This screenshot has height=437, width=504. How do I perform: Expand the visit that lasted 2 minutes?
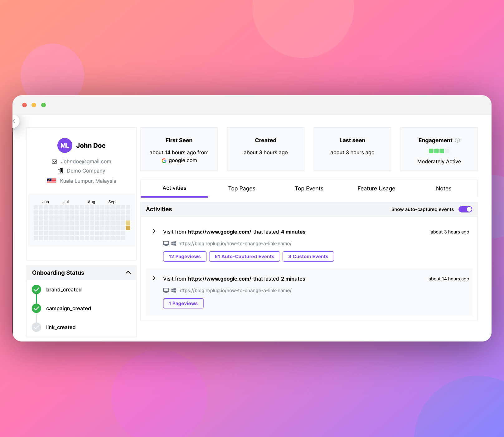click(x=154, y=278)
